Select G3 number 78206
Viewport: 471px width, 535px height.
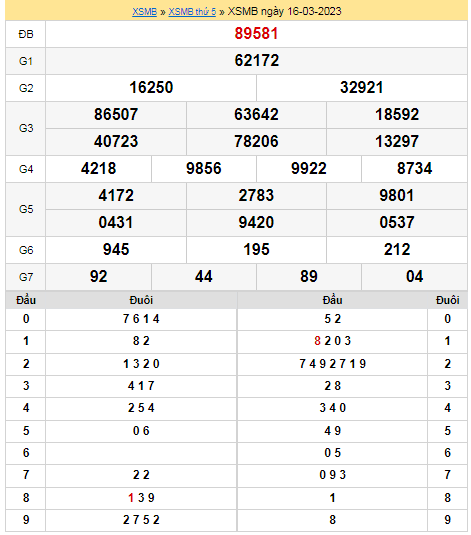tap(256, 141)
